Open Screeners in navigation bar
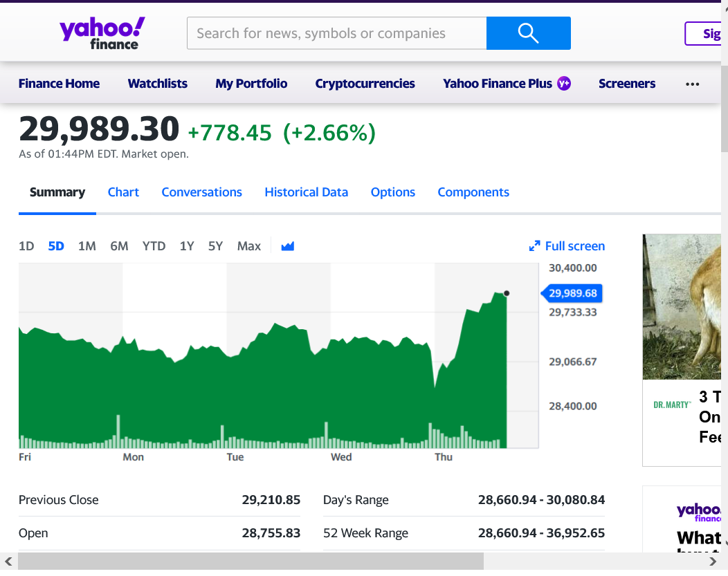 tap(627, 84)
